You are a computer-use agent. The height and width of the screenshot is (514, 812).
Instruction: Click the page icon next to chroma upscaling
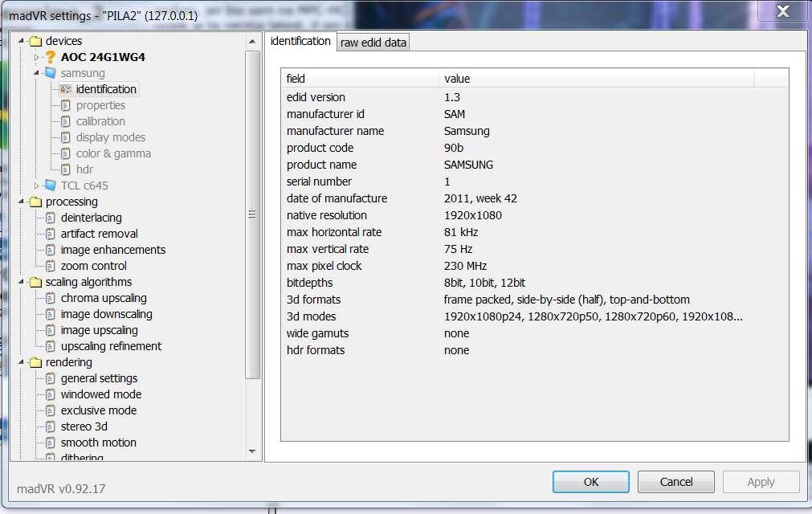51,298
